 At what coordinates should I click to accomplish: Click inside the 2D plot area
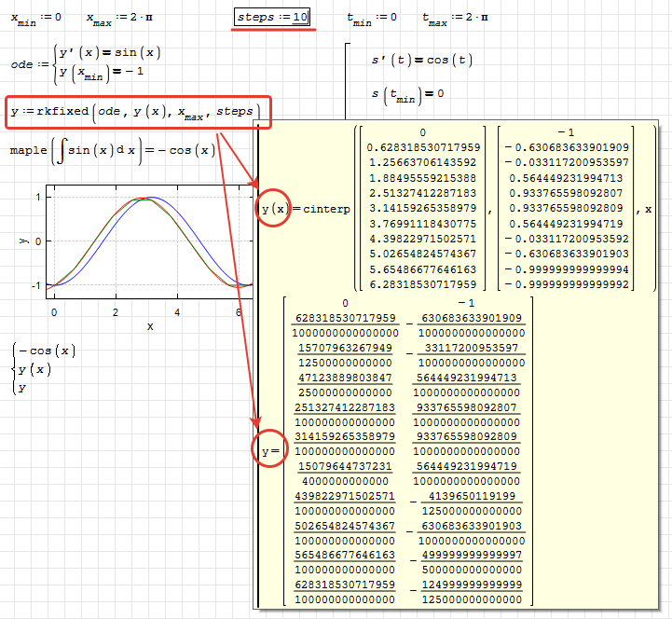tap(149, 241)
